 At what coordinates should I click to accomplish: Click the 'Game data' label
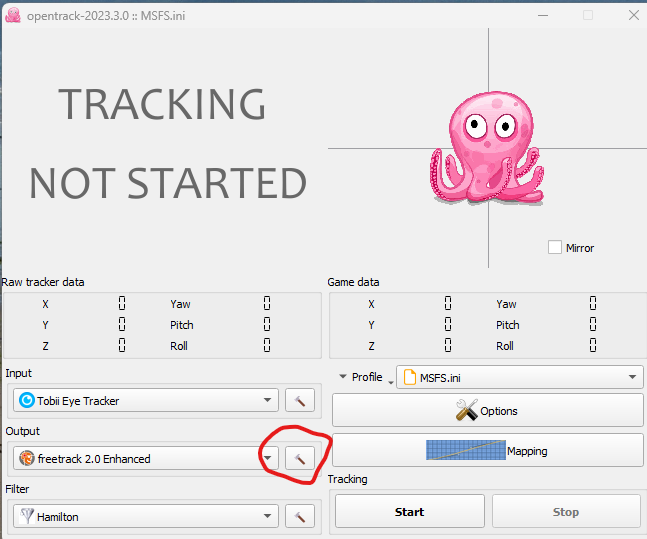click(x=353, y=282)
